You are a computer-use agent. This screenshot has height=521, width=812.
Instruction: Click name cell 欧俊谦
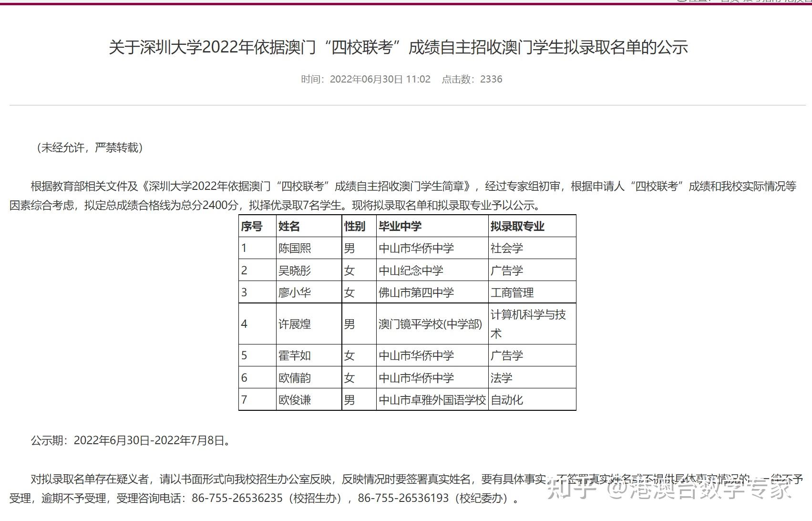(x=309, y=400)
